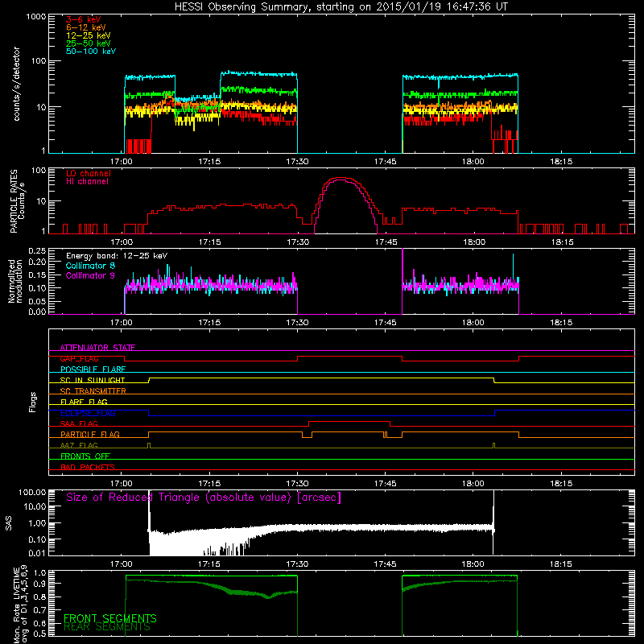Click the 18:15 time tick under the flags panel
Screen dimensions: 644x644
[561, 484]
